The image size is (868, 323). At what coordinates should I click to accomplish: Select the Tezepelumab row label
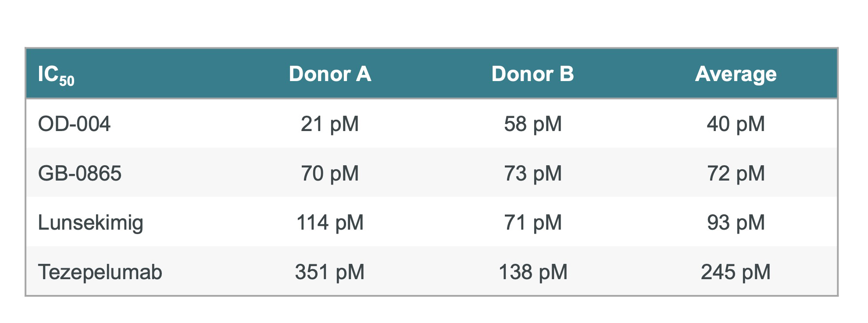point(100,272)
